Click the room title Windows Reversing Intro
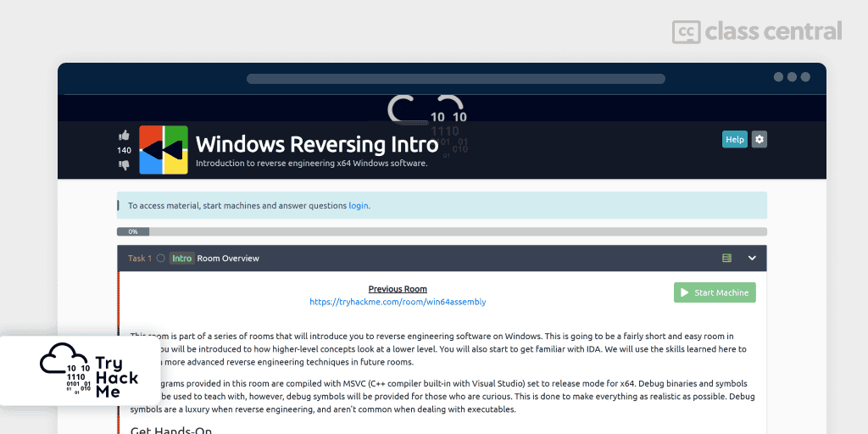Screen dimensions: 868x434 click(317, 144)
